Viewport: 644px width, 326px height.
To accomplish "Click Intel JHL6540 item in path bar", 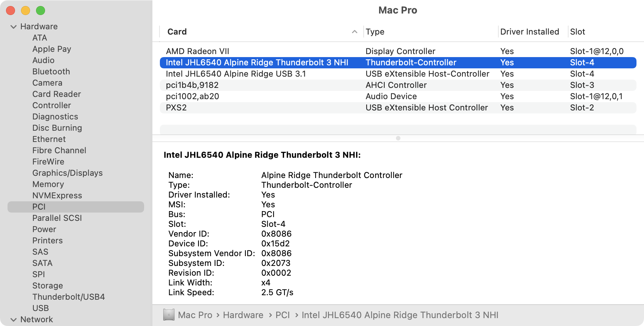I will (400, 315).
